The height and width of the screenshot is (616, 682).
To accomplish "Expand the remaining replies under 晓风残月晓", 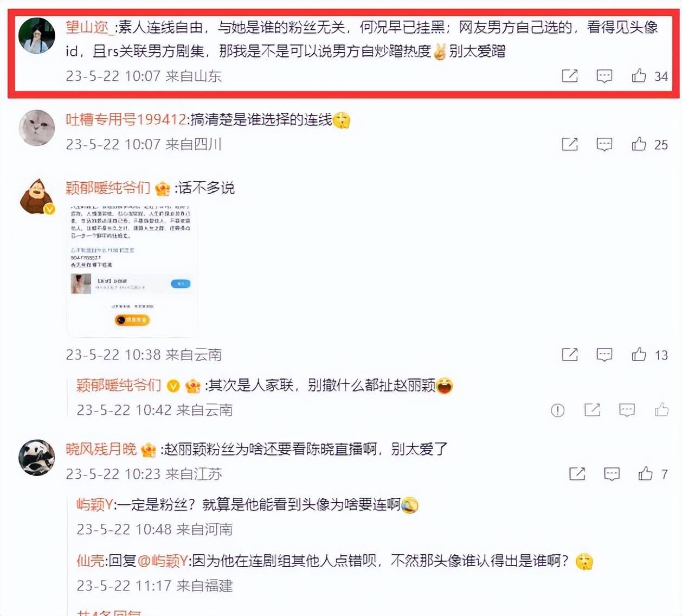I will pyautogui.click(x=108, y=612).
